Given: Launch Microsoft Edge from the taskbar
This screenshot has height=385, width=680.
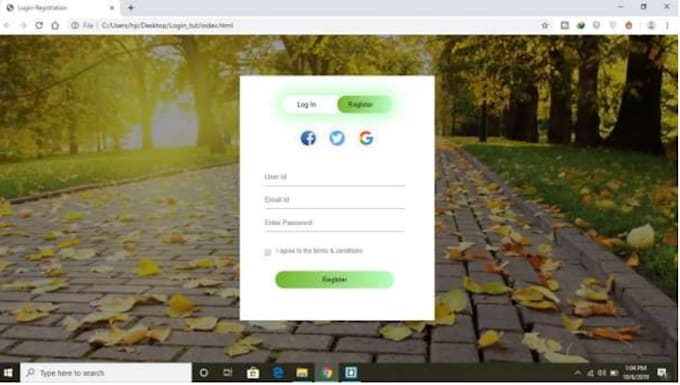Looking at the screenshot, I should point(278,373).
